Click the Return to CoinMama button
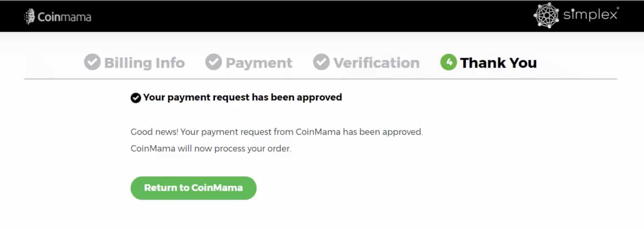The width and height of the screenshot is (644, 229). click(x=193, y=188)
